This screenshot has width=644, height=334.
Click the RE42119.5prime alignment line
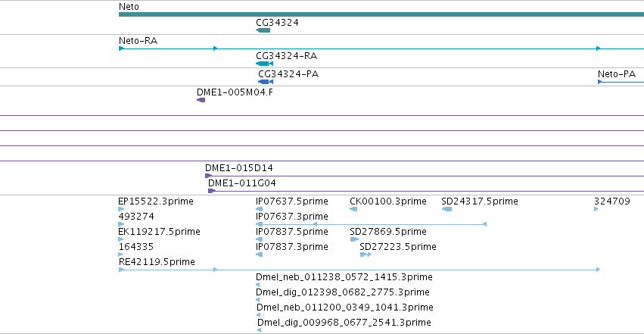(x=359, y=270)
